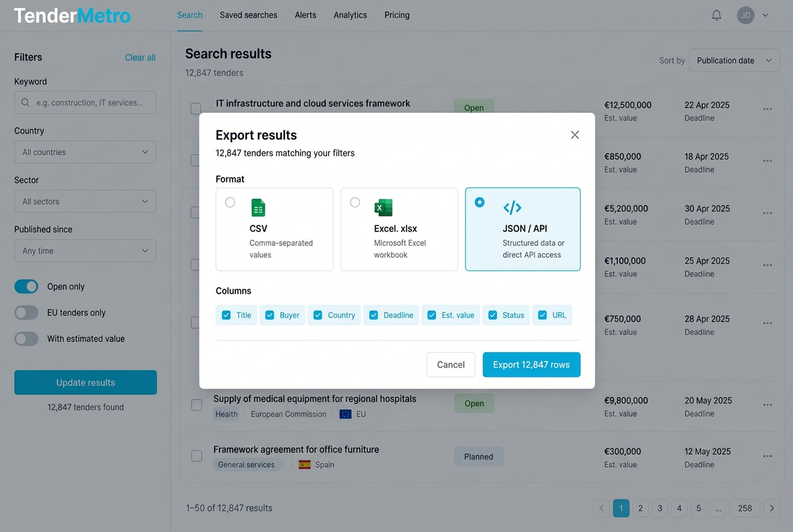Open more options for the €750,000 tender
Screen dimensions: 793x532
tap(767, 323)
